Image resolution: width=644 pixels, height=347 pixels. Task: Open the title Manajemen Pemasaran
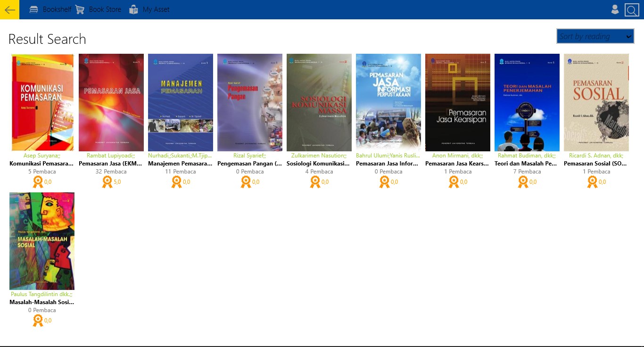180,164
